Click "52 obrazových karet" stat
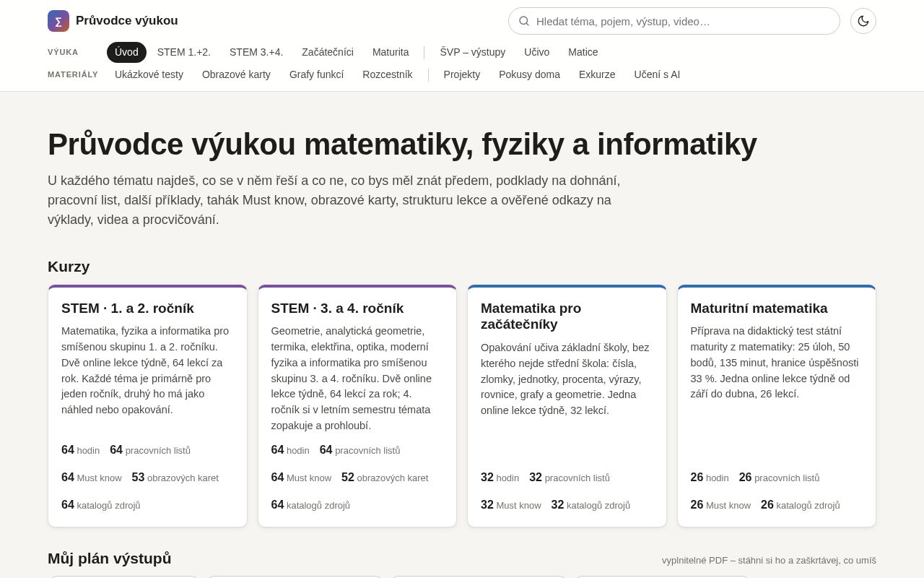The image size is (924, 578). [x=385, y=478]
